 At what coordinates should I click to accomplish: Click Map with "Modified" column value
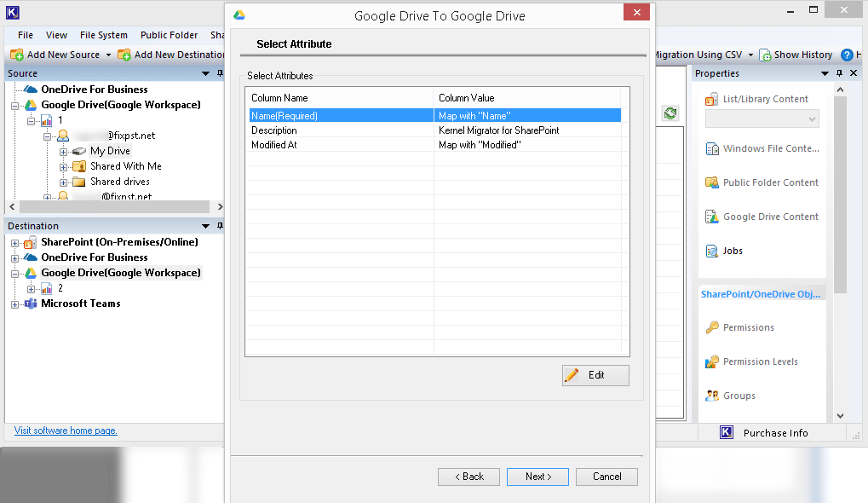tap(480, 145)
